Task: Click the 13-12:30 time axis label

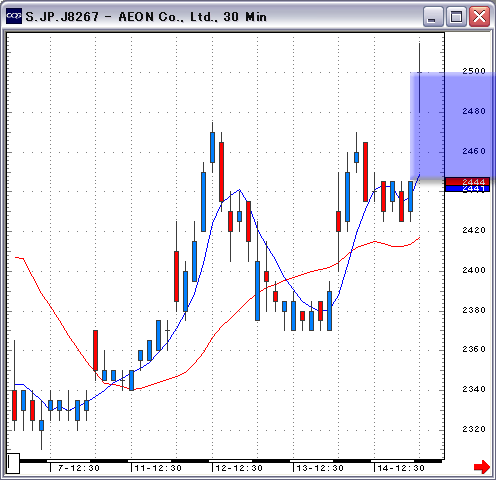Action: [x=320, y=468]
